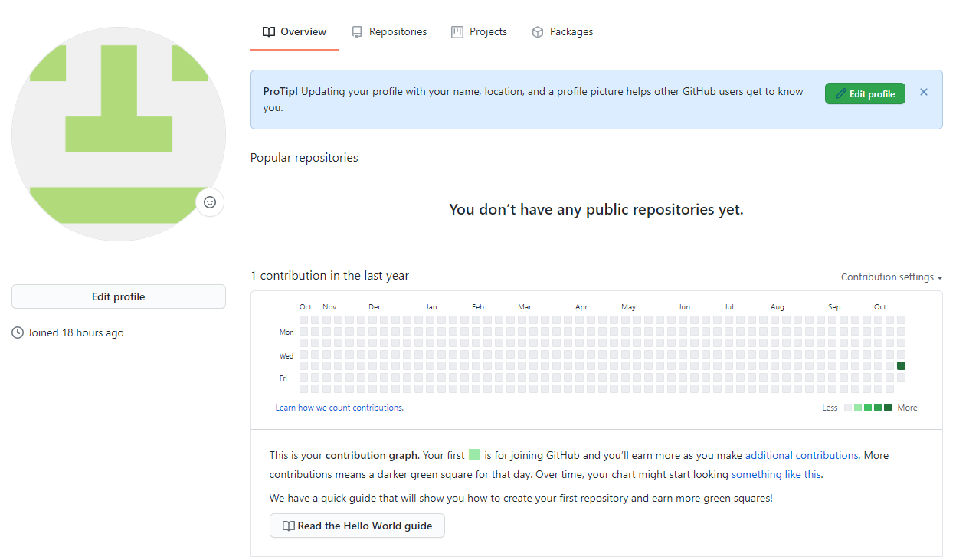Click the 'Dec' month label in graph
This screenshot has height=560, width=956.
375,306
